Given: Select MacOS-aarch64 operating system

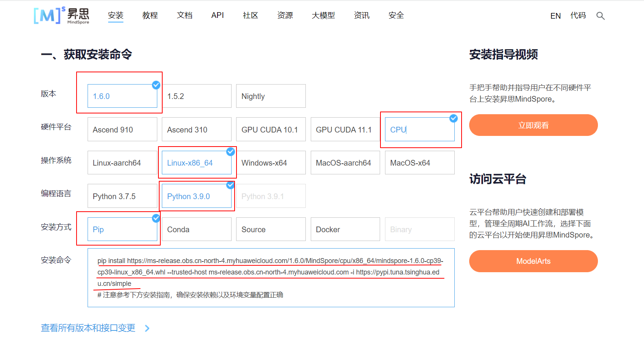Looking at the screenshot, I should [345, 163].
